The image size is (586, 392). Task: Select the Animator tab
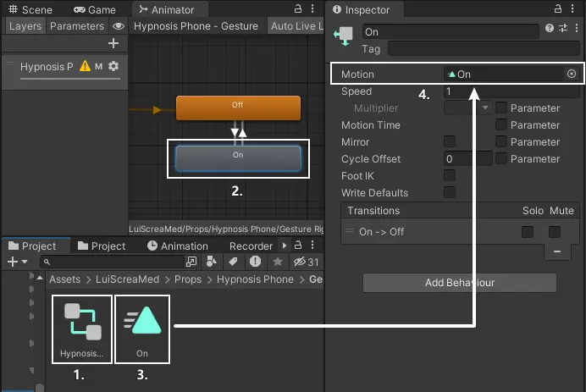[166, 9]
